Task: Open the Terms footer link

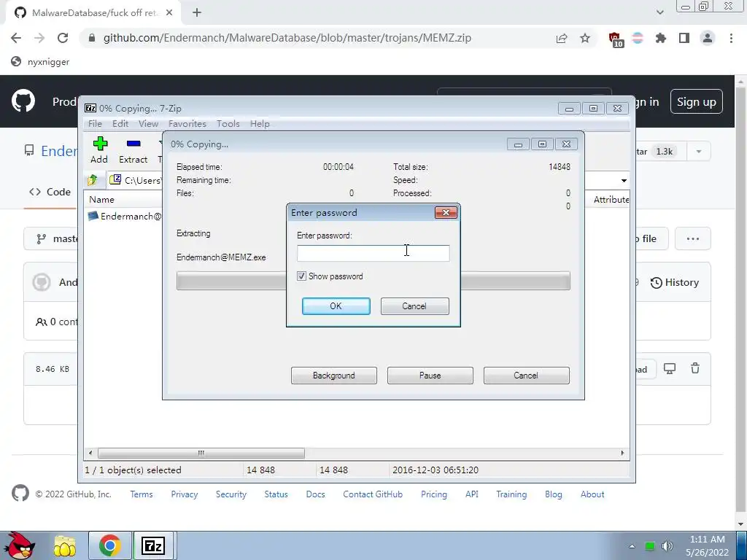Action: click(142, 494)
